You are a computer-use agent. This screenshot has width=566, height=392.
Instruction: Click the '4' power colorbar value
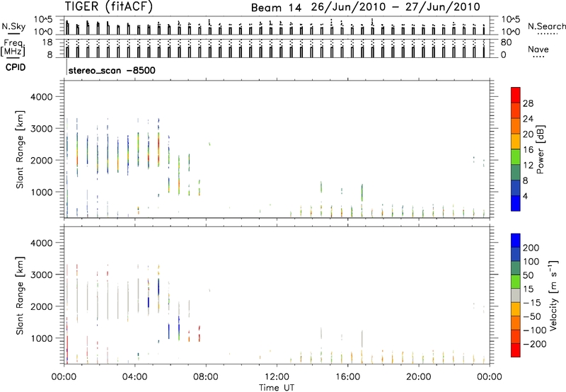tap(525, 196)
